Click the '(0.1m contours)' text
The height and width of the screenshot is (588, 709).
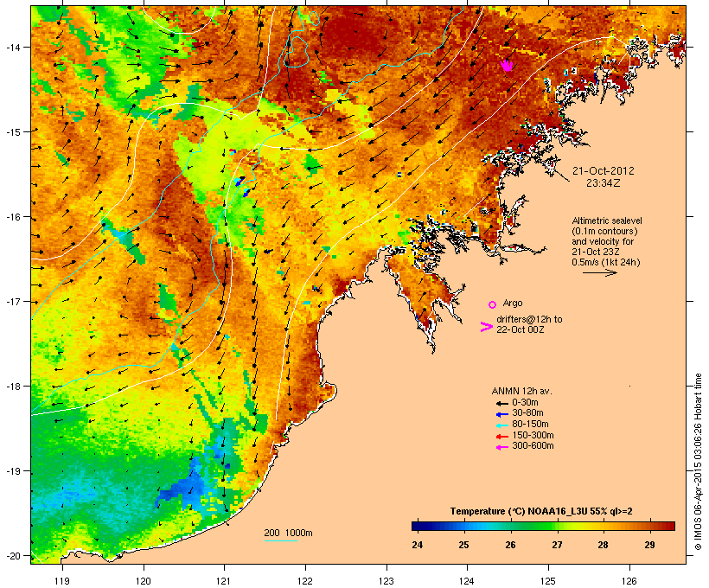[604, 231]
